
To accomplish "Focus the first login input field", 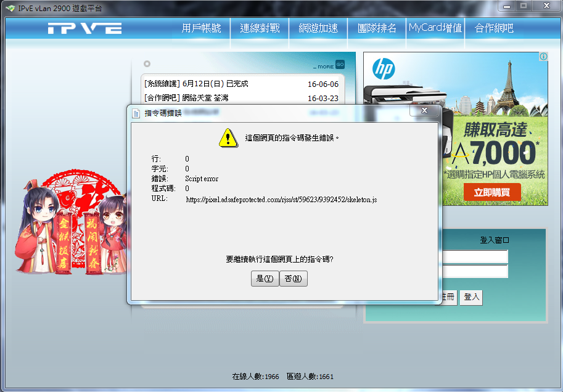I will (475, 256).
